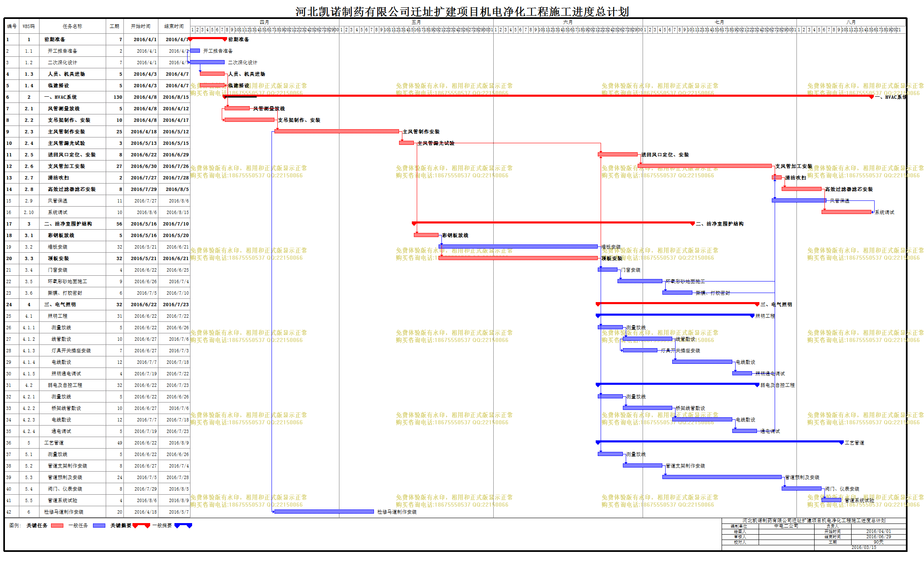
Task: Select the 编号 column header
Action: (x=12, y=26)
